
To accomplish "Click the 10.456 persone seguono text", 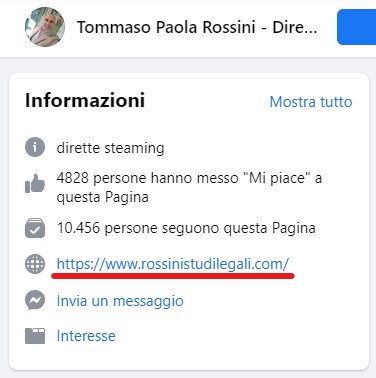I will [186, 228].
